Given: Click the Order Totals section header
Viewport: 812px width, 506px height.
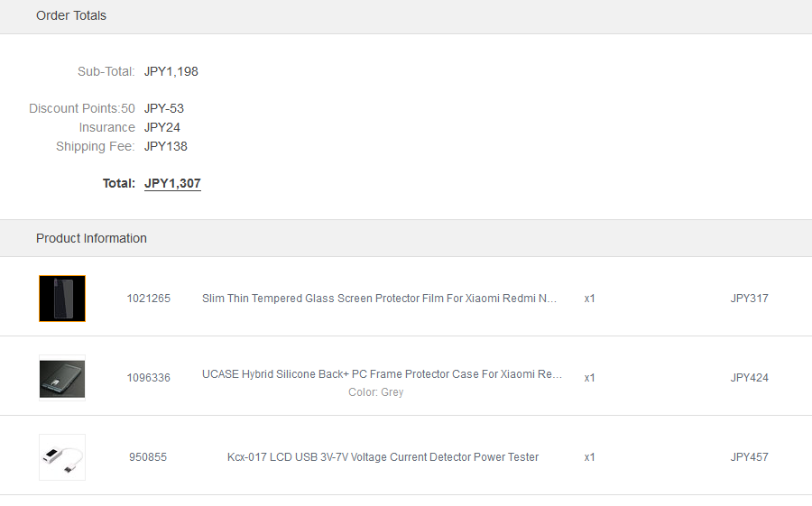Looking at the screenshot, I should 71,15.
